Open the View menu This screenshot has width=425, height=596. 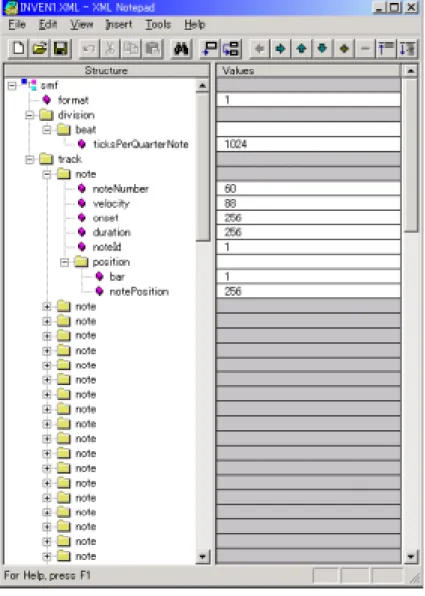coord(81,25)
